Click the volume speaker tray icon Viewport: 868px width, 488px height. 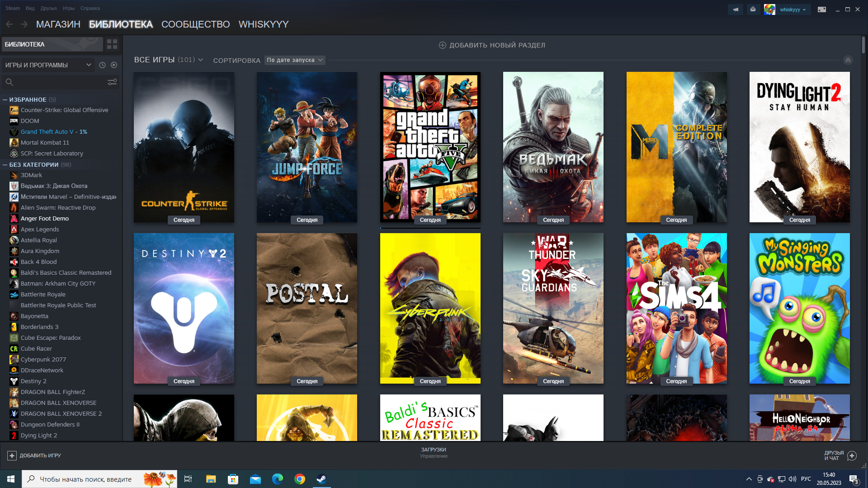(793, 479)
